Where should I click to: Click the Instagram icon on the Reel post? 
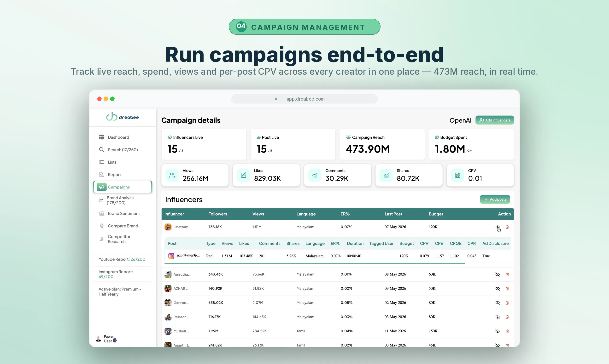(171, 256)
